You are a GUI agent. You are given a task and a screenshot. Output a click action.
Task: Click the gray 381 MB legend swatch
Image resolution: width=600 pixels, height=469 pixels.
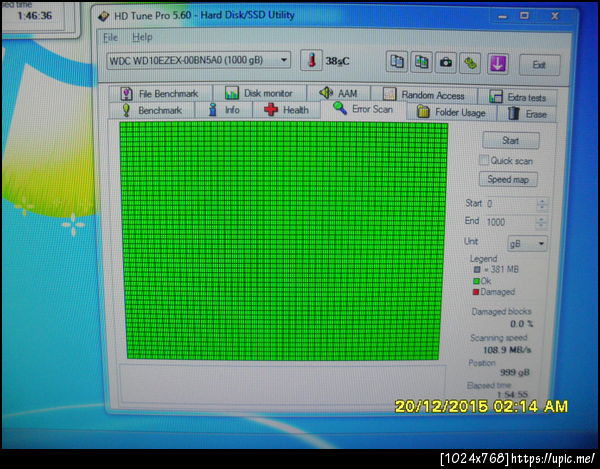[477, 270]
